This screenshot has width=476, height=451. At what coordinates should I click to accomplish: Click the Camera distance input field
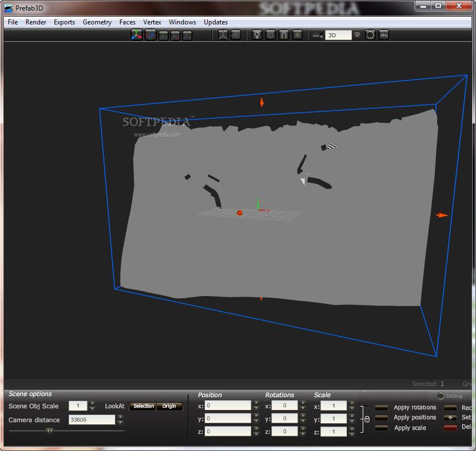[x=92, y=420]
